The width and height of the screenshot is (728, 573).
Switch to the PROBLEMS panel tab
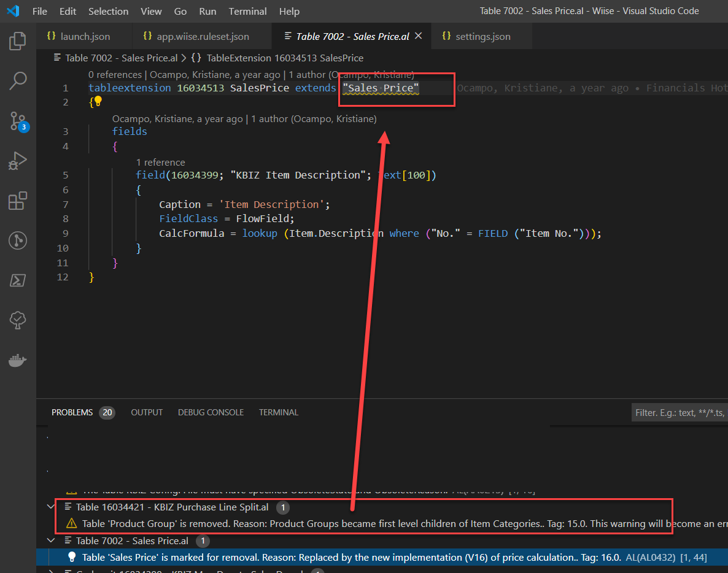[72, 412]
